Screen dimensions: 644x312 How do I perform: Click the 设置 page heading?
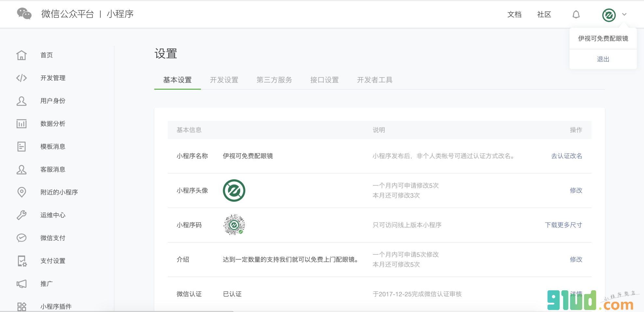coord(166,54)
